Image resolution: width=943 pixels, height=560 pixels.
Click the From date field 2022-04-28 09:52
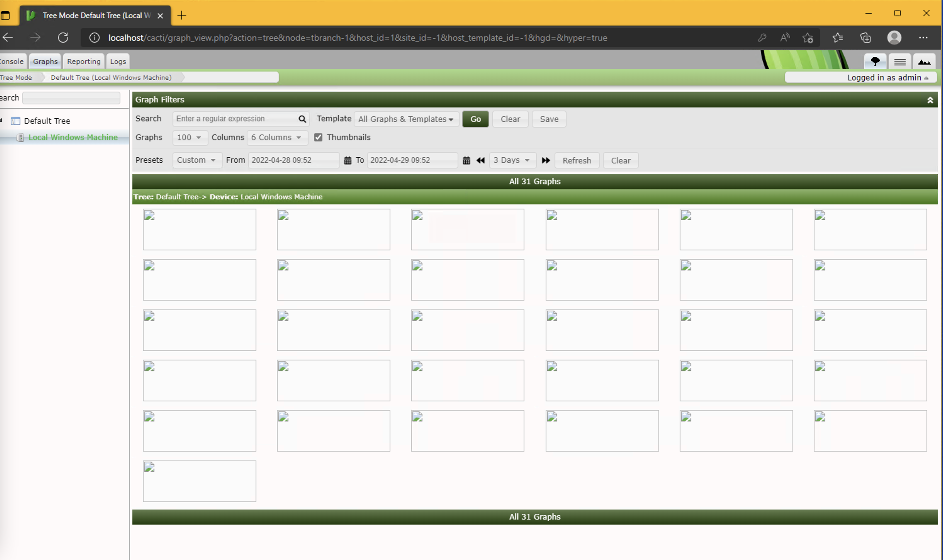[x=293, y=160]
